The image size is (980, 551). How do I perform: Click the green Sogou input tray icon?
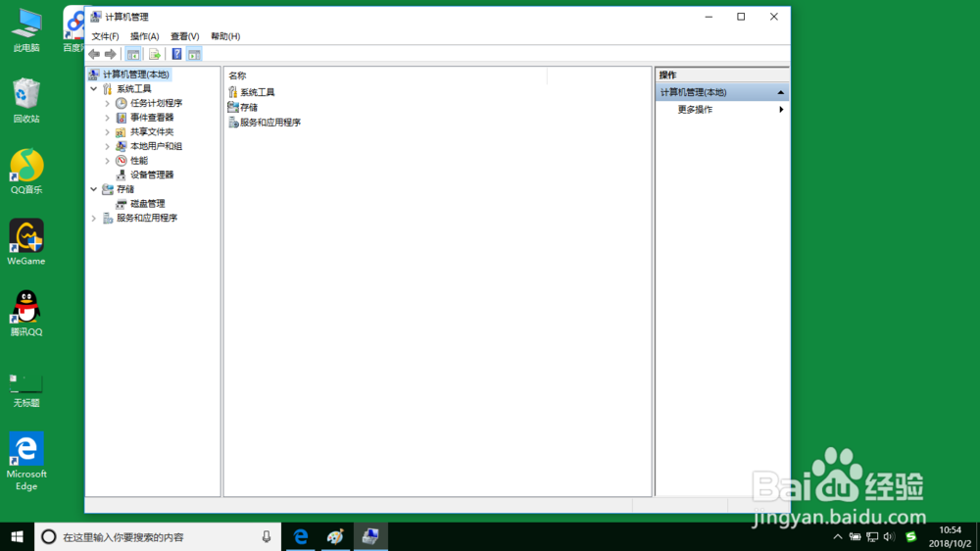point(911,536)
